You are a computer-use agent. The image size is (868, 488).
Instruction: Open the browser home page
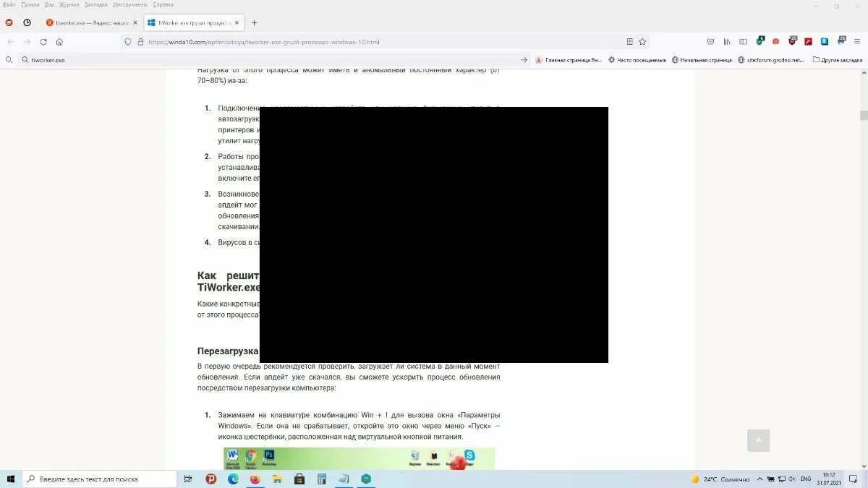point(59,42)
